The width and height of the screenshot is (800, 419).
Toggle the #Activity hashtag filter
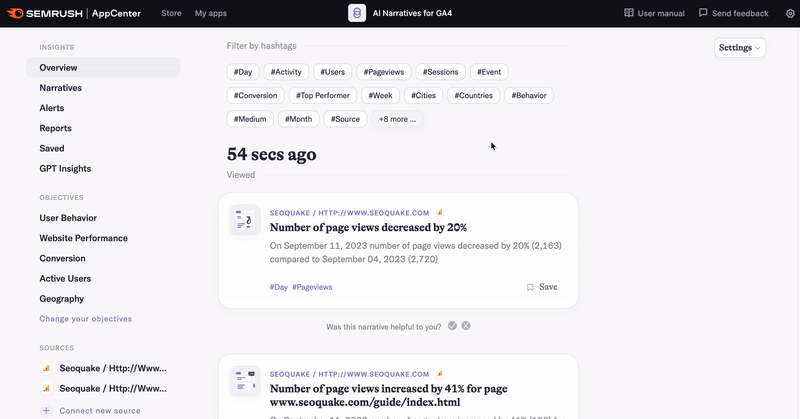[286, 72]
